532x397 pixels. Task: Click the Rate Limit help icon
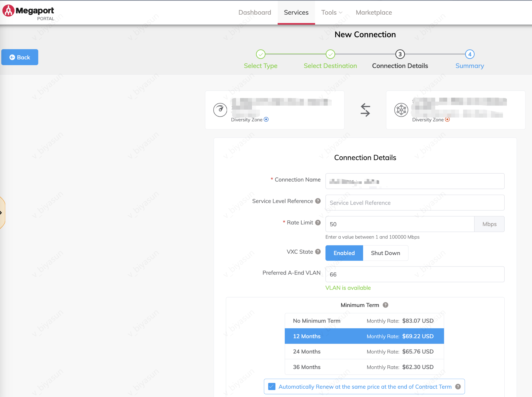[x=318, y=223]
